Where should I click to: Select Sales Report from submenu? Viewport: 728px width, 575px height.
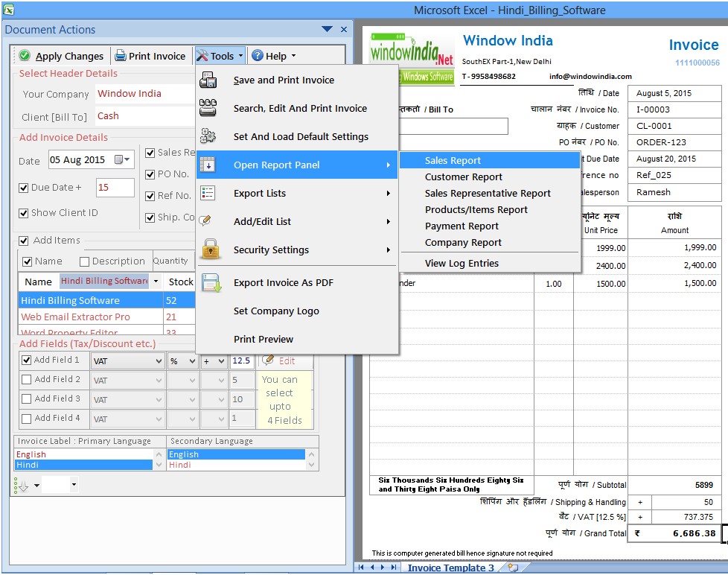(x=490, y=160)
